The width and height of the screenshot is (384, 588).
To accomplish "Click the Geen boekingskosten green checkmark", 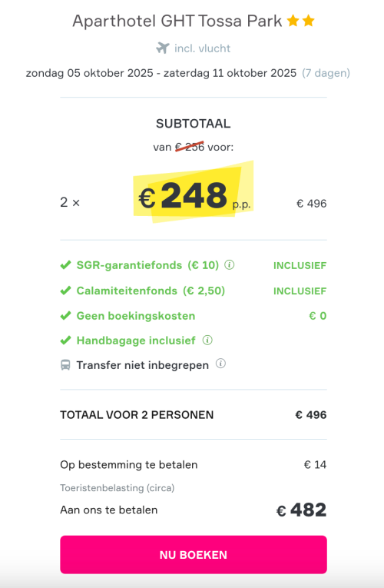I will 65,316.
